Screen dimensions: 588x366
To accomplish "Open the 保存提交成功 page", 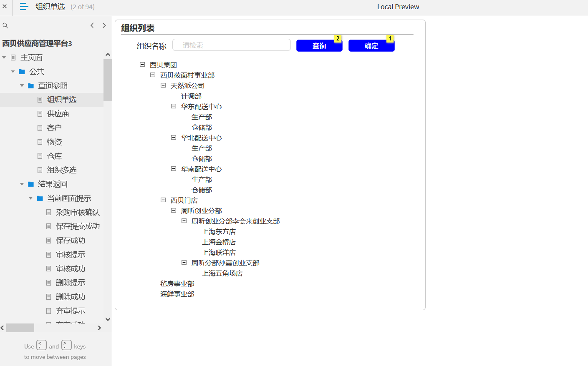I will coord(78,226).
